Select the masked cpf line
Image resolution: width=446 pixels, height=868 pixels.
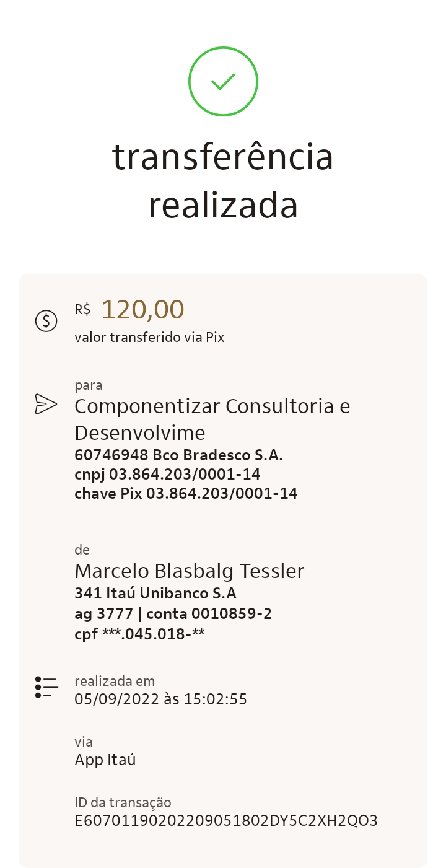[x=139, y=634]
